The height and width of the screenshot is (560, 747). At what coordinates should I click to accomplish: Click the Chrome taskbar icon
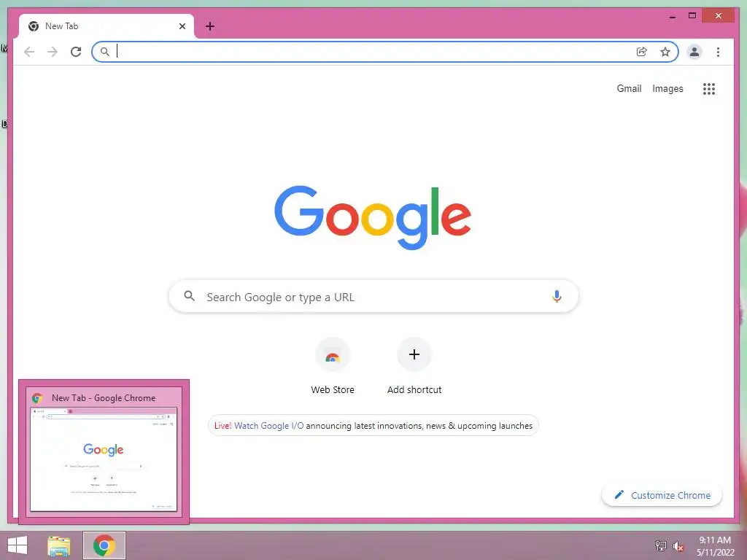(x=104, y=545)
